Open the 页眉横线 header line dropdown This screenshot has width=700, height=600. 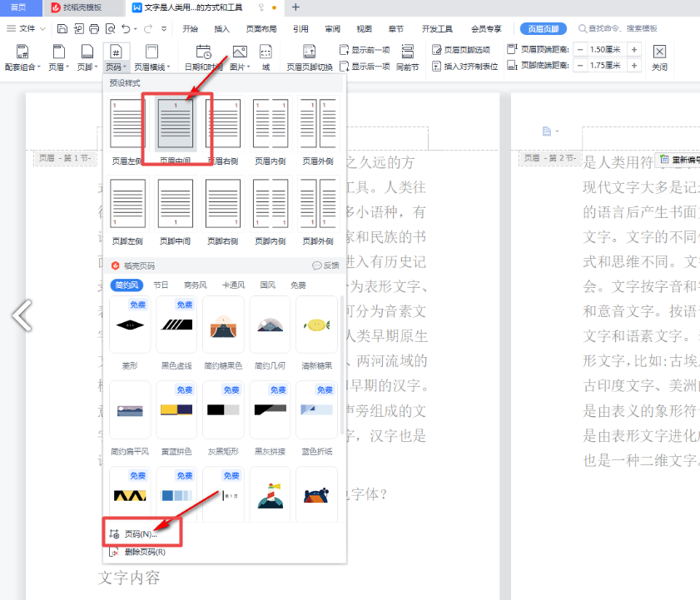[151, 57]
